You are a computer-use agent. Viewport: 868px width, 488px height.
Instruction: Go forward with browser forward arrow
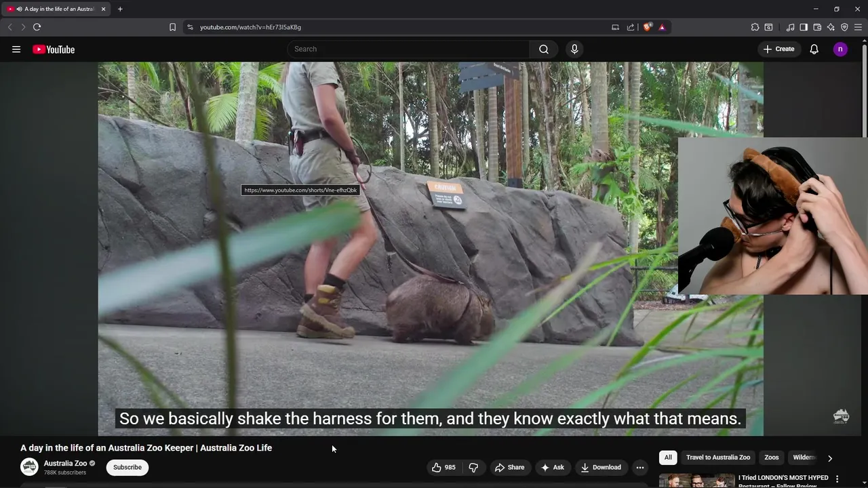click(x=23, y=27)
